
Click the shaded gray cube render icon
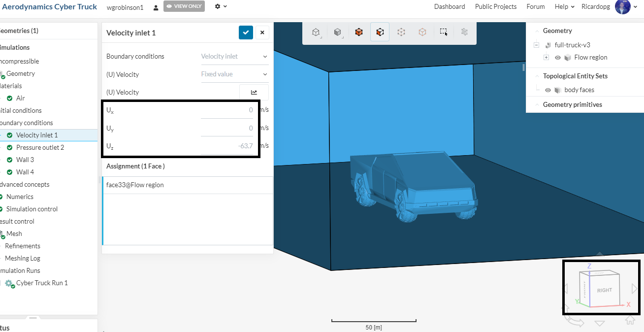point(337,32)
